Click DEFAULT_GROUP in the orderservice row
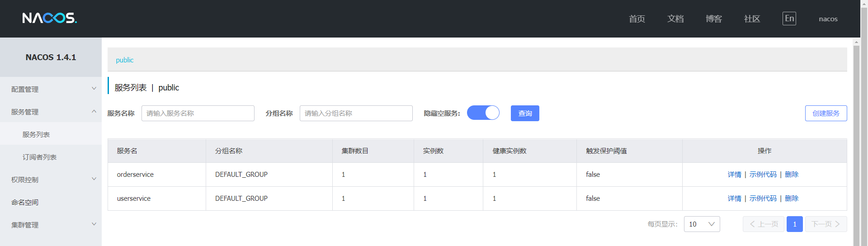The image size is (868, 246). point(241,175)
